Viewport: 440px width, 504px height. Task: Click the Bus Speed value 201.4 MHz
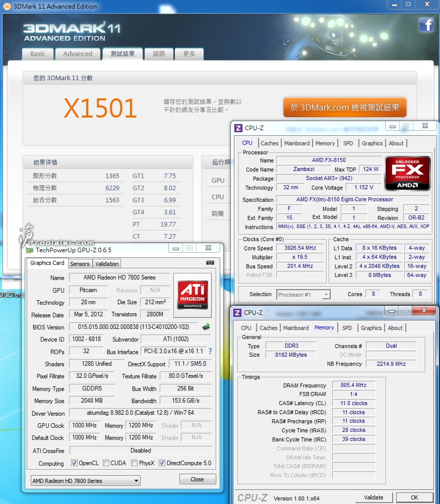coord(300,266)
